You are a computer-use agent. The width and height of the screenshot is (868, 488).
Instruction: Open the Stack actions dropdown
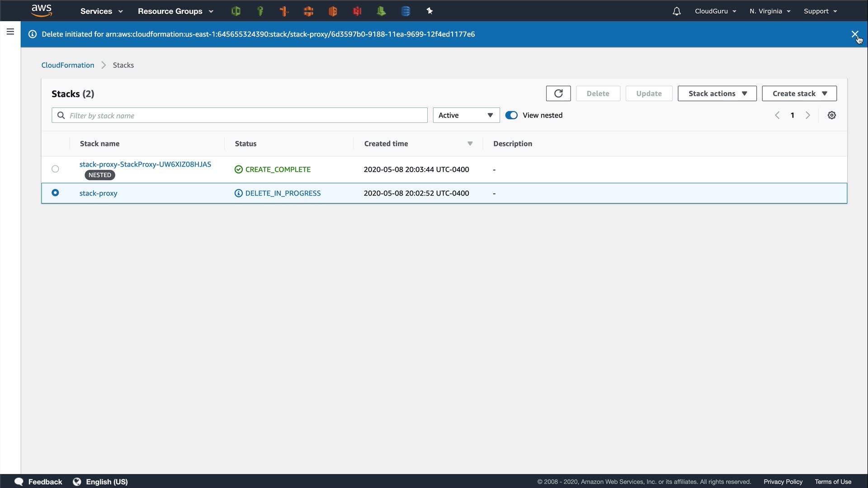point(717,94)
